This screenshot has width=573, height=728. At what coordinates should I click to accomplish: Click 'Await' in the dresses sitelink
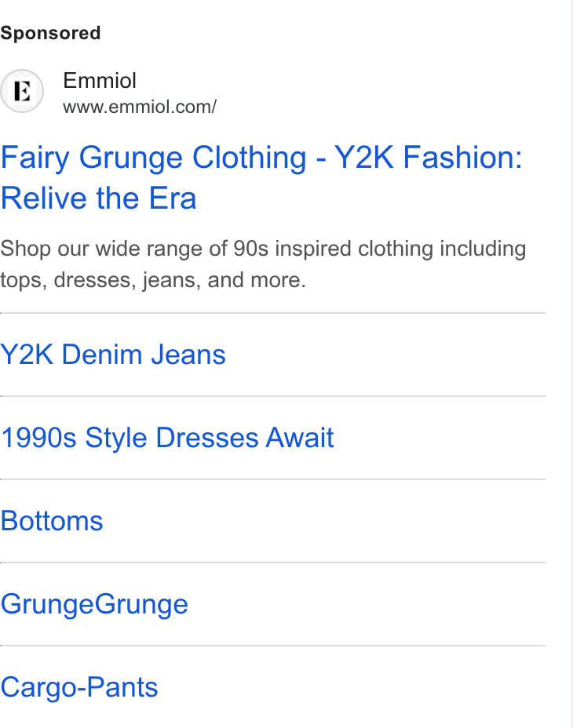point(299,438)
